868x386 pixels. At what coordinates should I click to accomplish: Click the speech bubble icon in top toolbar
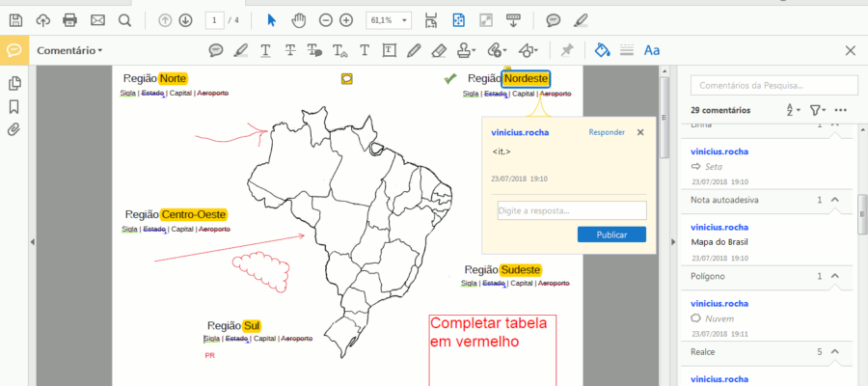pos(553,20)
